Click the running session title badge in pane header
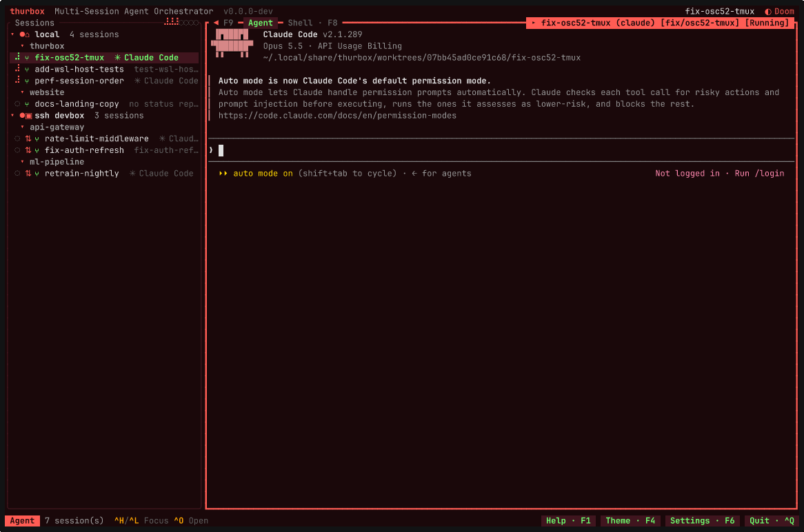Viewport: 804px width, 532px height. [660, 23]
